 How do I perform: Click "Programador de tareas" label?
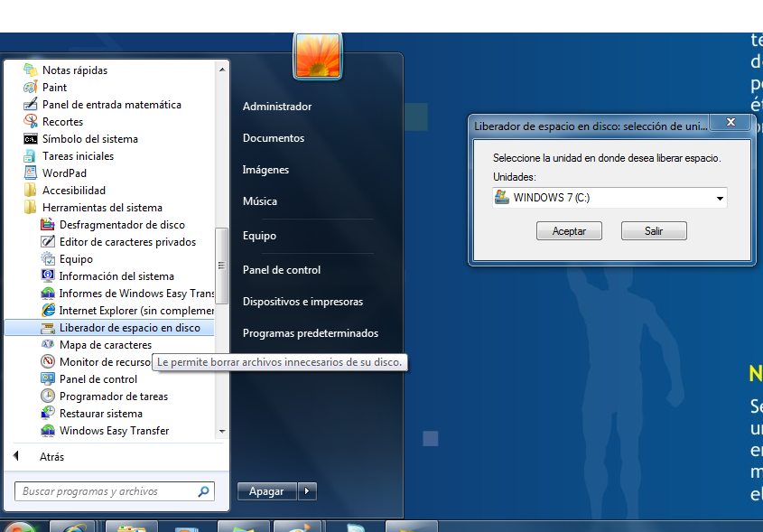coord(114,397)
